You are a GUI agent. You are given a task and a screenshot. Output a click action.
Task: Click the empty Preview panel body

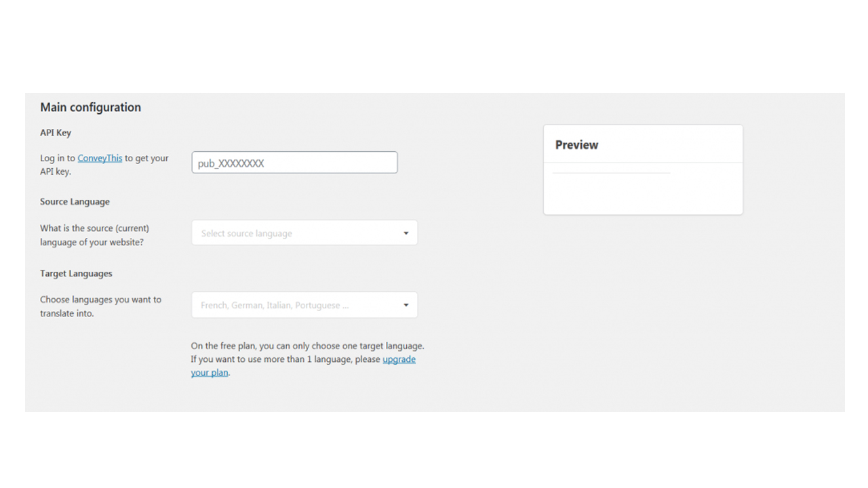[643, 189]
